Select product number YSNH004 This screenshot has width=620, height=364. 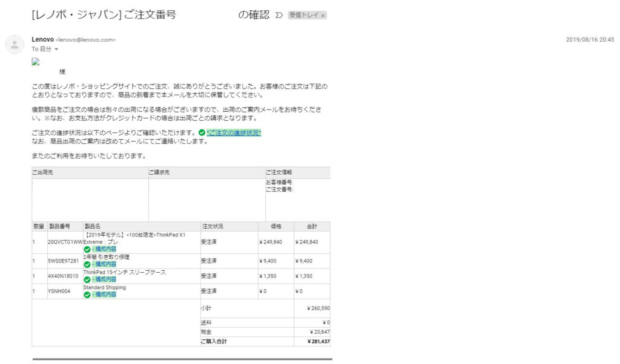(59, 291)
